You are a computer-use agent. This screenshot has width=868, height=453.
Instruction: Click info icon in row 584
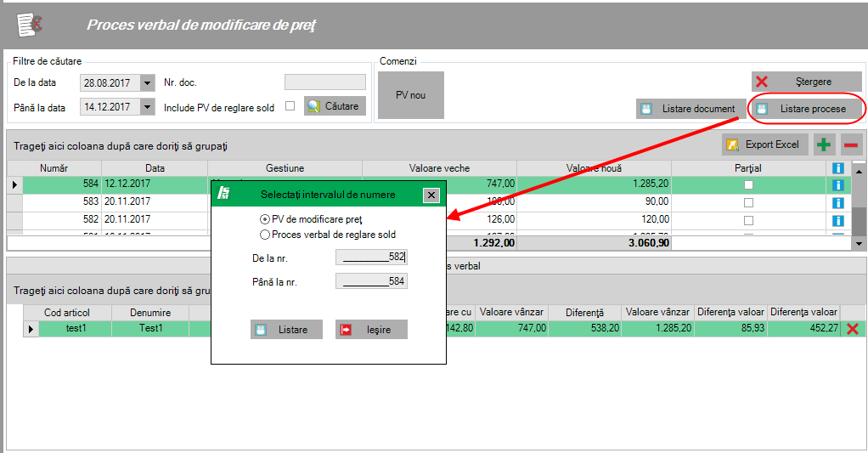coord(838,185)
